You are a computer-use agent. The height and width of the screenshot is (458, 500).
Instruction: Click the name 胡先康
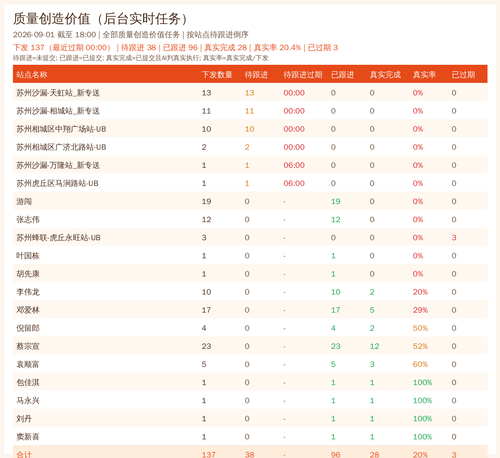point(28,274)
